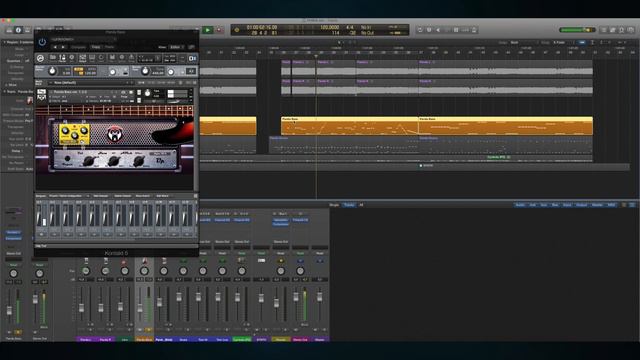Click the plugin link icon beside View menu
The height and width of the screenshot is (360, 640).
[x=191, y=47]
